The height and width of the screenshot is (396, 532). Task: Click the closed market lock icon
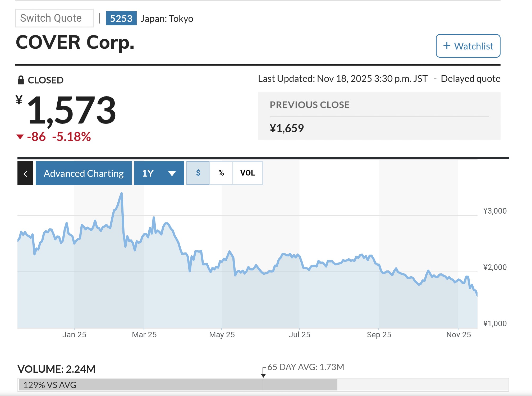21,80
